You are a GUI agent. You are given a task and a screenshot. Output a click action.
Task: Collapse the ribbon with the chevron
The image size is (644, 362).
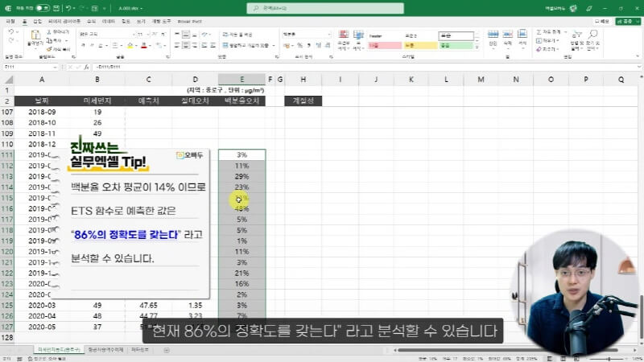tap(638, 56)
